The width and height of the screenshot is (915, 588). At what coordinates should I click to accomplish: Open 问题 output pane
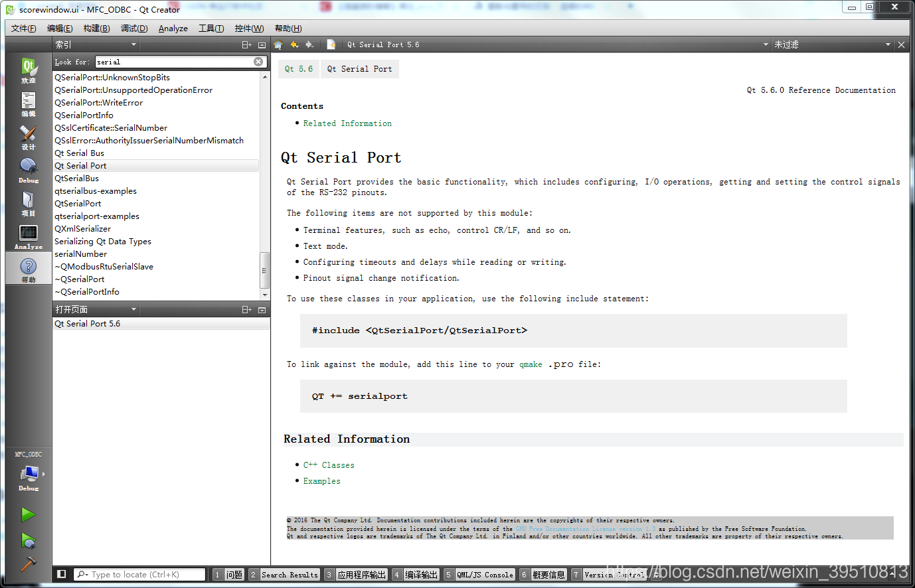(228, 575)
